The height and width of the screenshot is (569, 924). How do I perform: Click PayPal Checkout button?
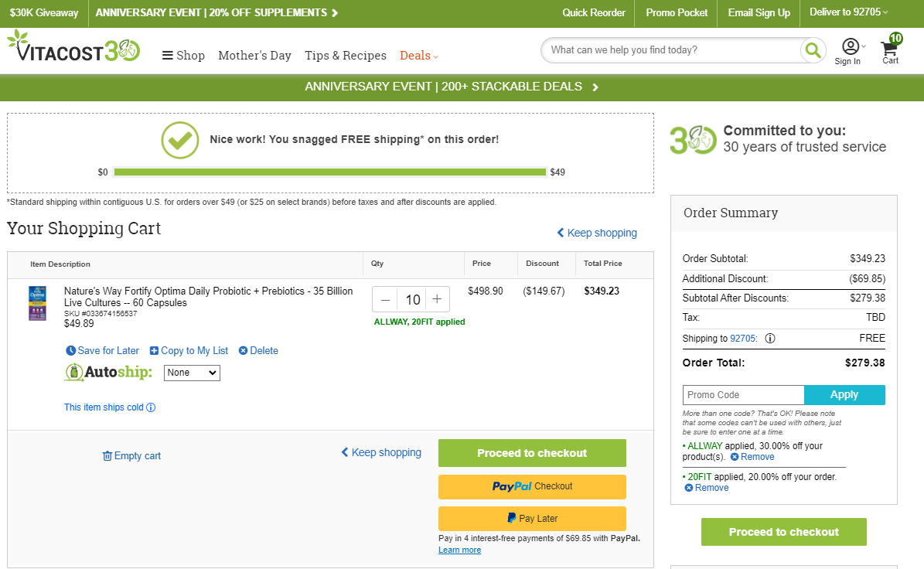point(532,486)
